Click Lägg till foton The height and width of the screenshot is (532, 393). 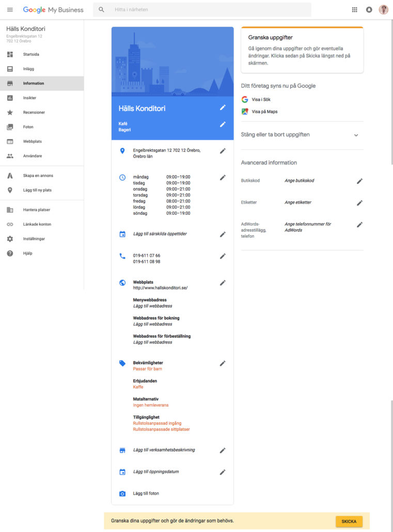(146, 493)
